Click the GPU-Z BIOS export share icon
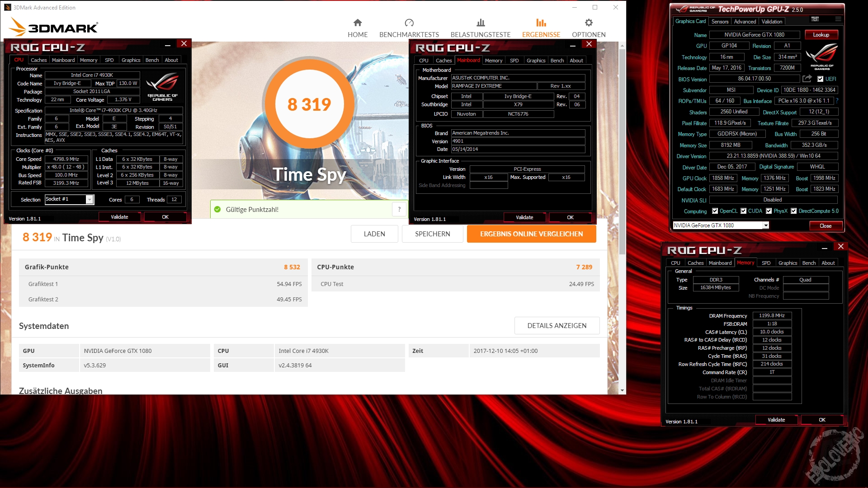This screenshot has width=868, height=488. point(807,79)
